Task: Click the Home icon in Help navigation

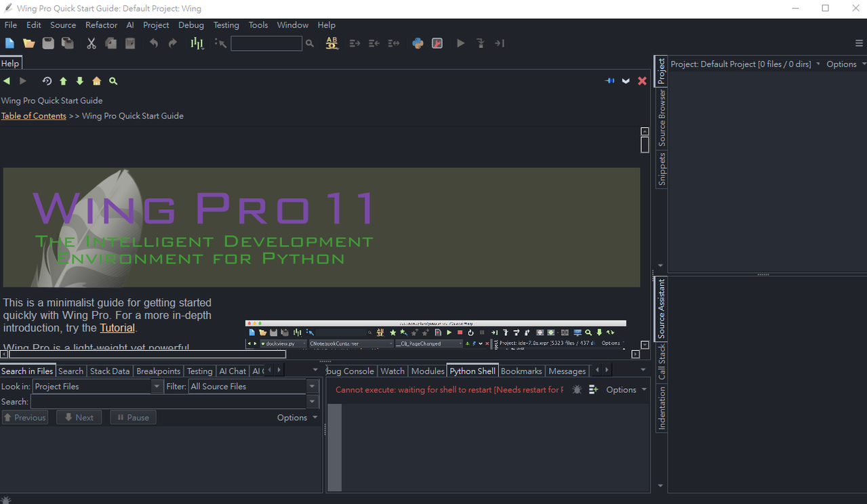Action: (x=96, y=81)
